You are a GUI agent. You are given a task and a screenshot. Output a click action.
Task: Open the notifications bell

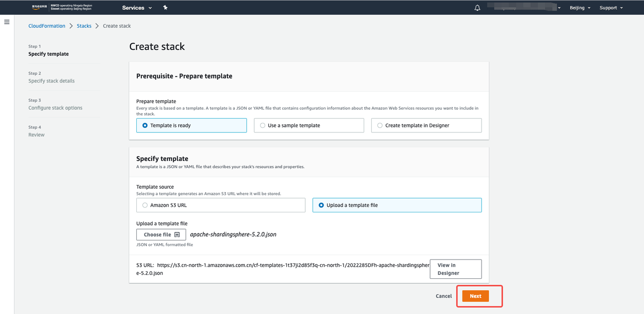(477, 8)
